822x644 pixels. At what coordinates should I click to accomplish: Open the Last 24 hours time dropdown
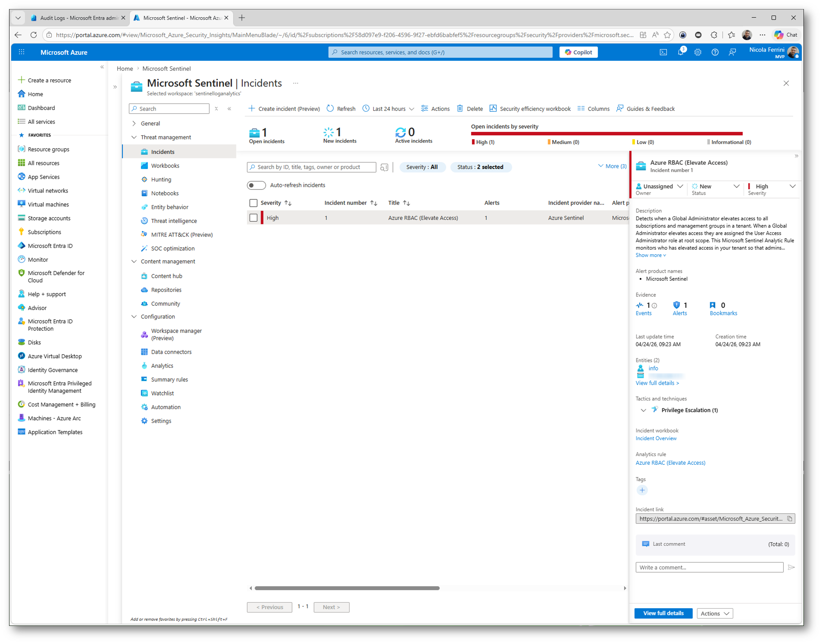388,109
